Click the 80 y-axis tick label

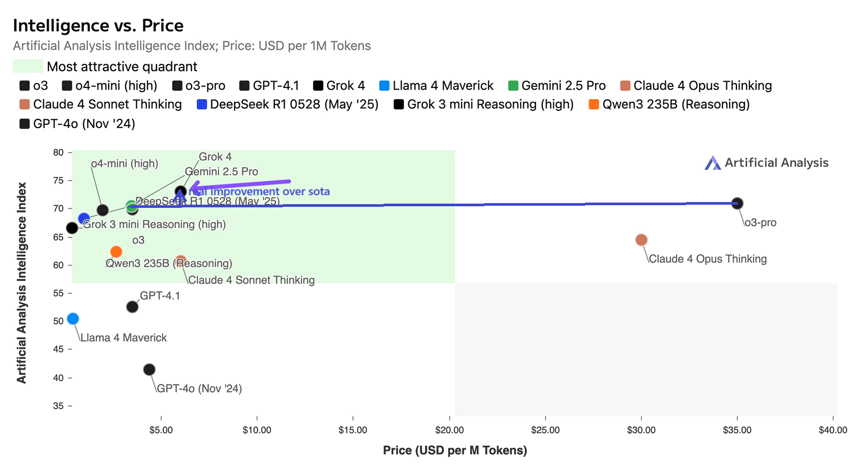(58, 153)
